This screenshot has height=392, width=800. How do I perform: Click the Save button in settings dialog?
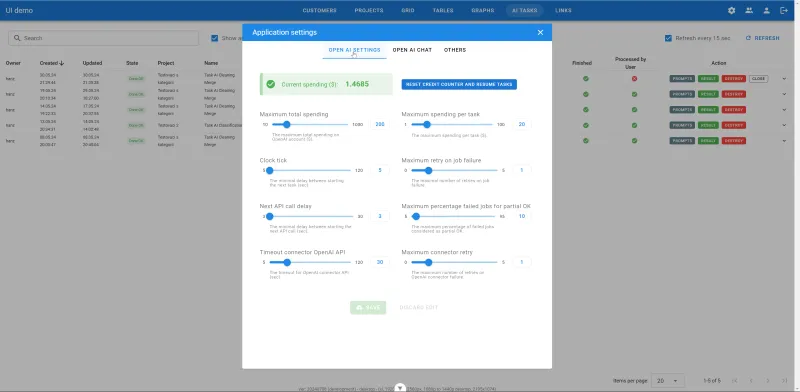pos(368,308)
